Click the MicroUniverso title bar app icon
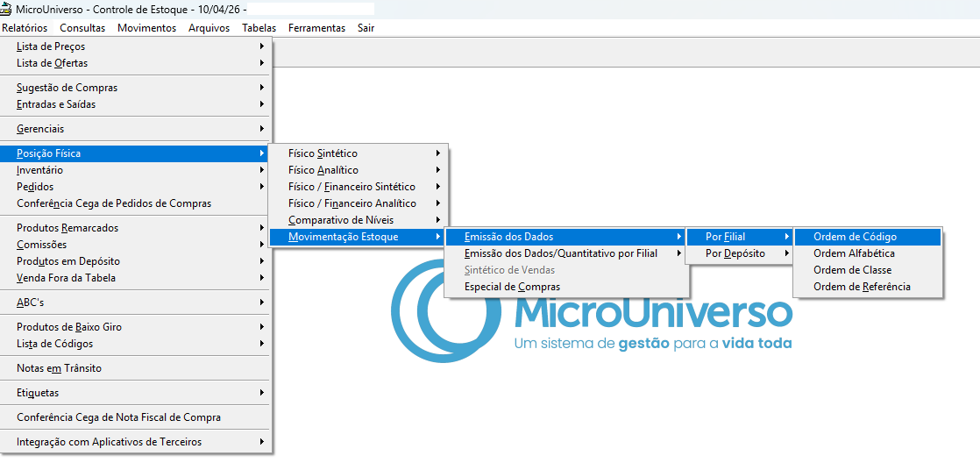The height and width of the screenshot is (470, 980). 6,9
